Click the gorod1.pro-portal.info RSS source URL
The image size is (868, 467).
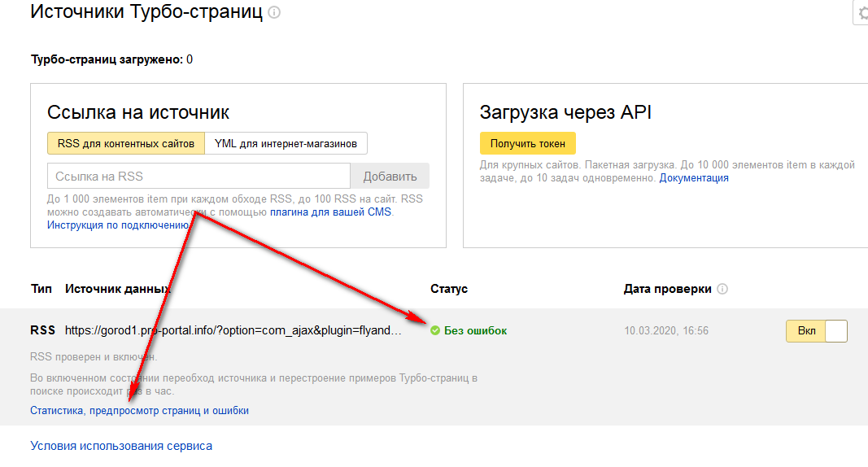233,330
